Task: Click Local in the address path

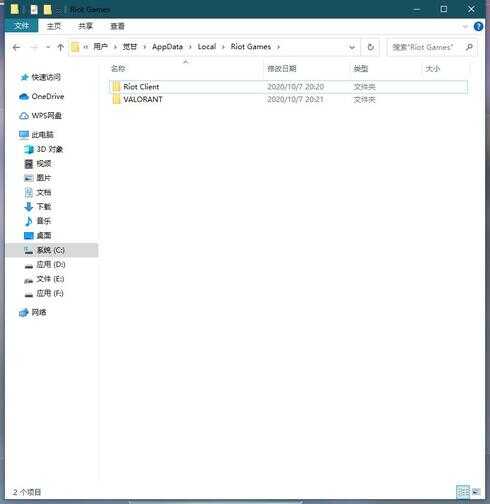Action: pyautogui.click(x=207, y=47)
